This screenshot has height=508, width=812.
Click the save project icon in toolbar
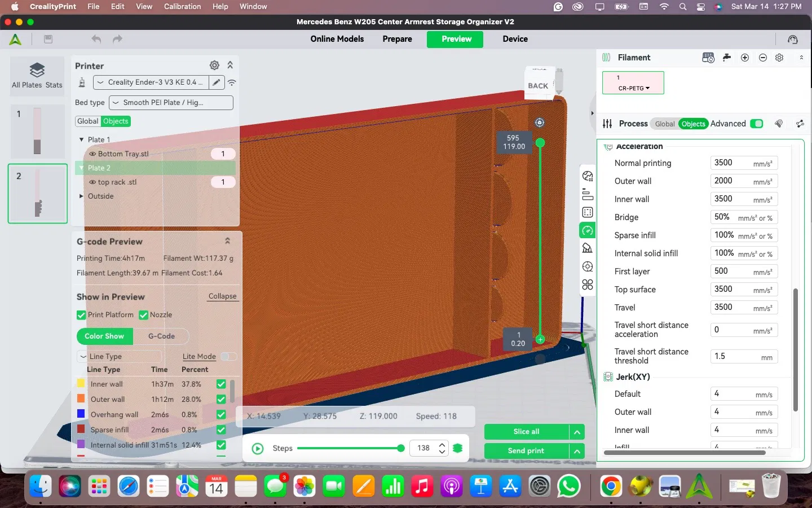(48, 39)
